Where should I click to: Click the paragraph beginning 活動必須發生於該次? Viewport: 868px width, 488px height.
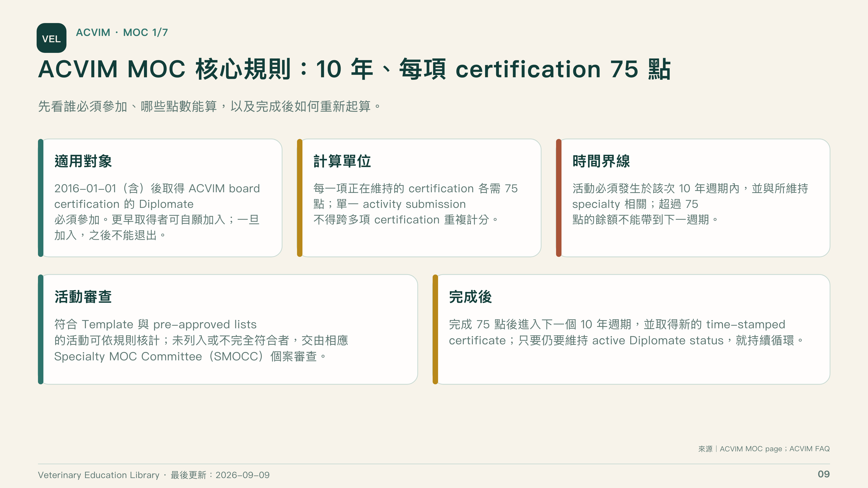tap(690, 204)
